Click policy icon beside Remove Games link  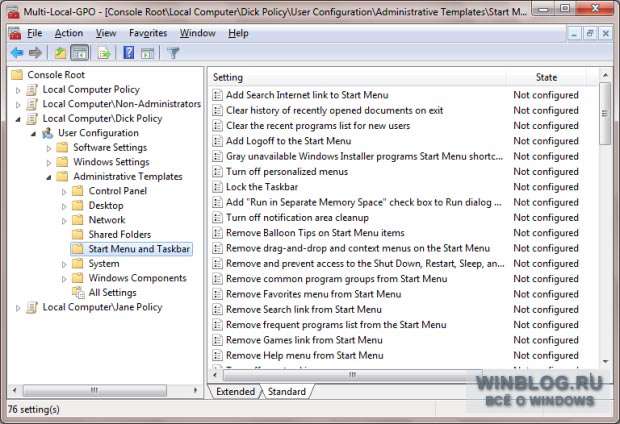point(217,340)
